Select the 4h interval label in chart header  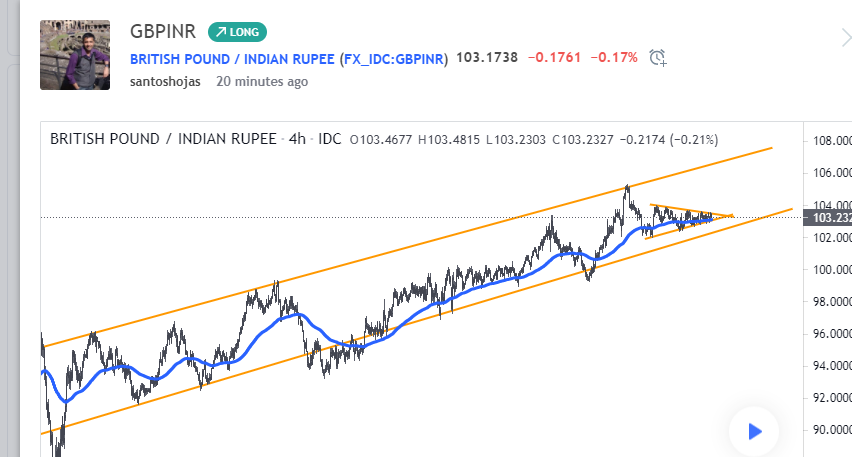[297, 139]
